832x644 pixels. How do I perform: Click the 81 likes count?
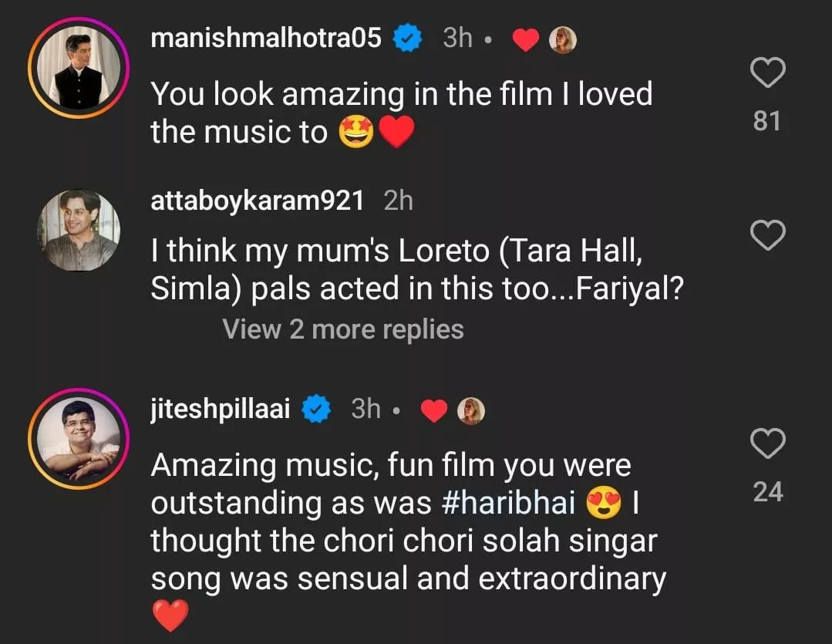[x=767, y=121]
